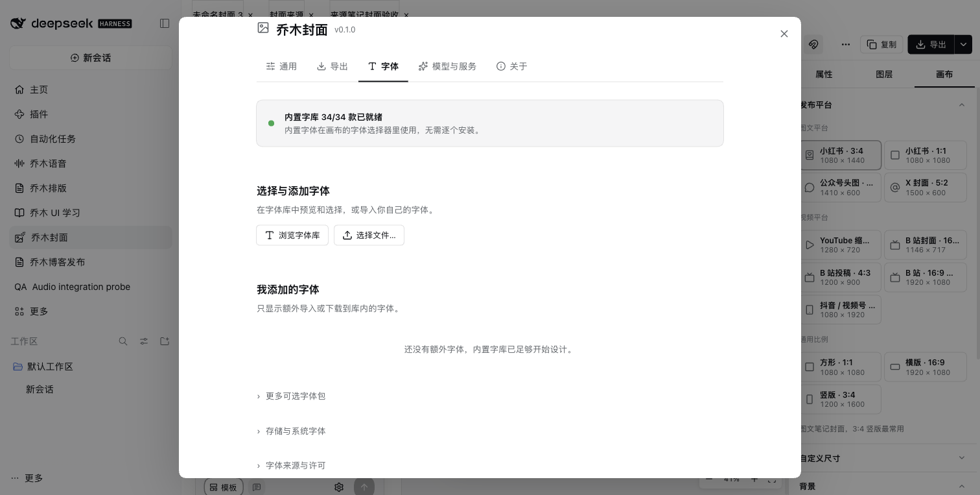Click the 复制 button in toolbar

[881, 44]
